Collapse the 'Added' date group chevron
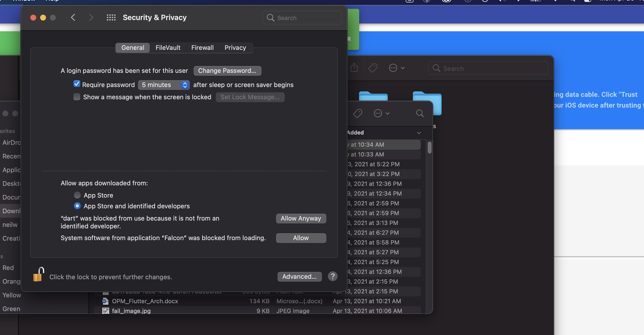This screenshot has width=644, height=335. tap(419, 133)
